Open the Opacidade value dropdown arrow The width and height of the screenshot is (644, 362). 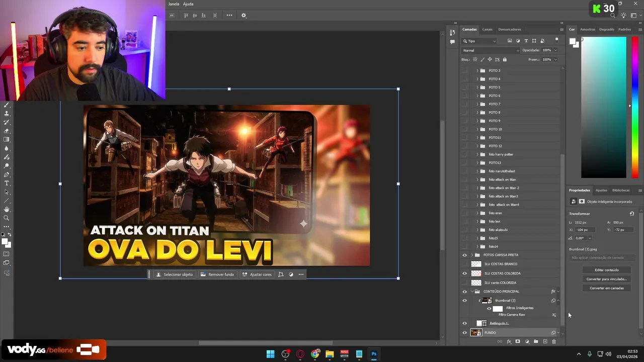coord(555,50)
